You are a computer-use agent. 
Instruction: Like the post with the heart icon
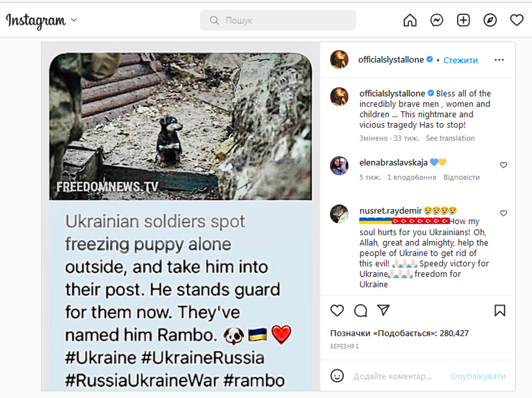[x=337, y=310]
